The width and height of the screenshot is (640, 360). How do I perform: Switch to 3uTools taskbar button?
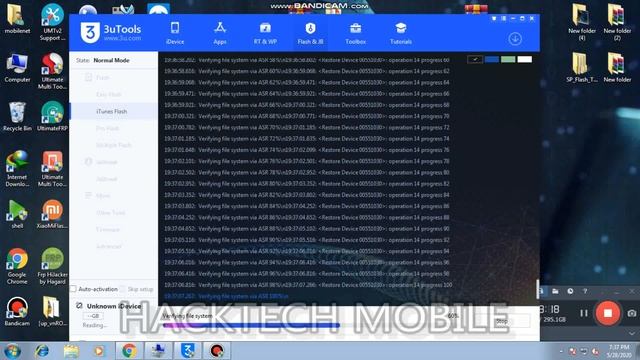pyautogui.click(x=188, y=351)
